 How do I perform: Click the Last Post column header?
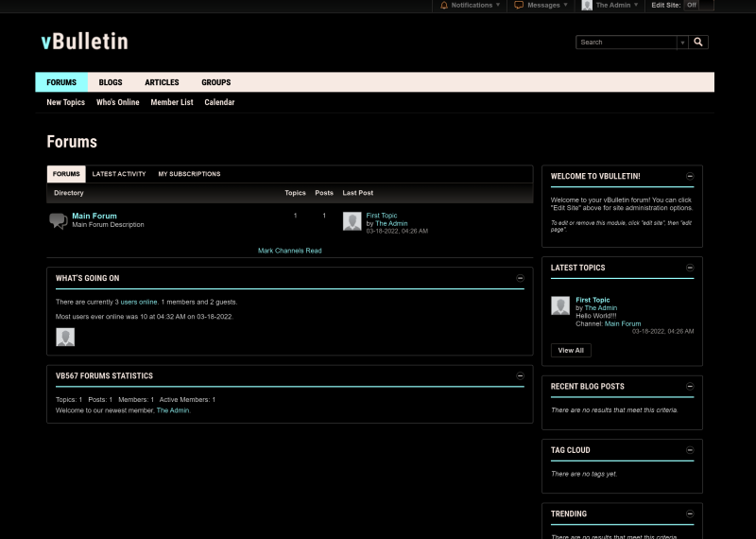click(358, 193)
